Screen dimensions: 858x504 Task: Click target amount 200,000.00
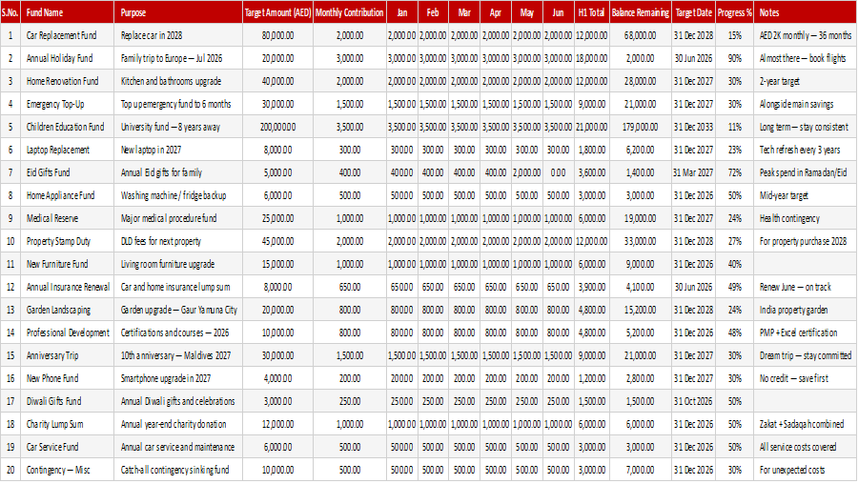click(x=277, y=128)
